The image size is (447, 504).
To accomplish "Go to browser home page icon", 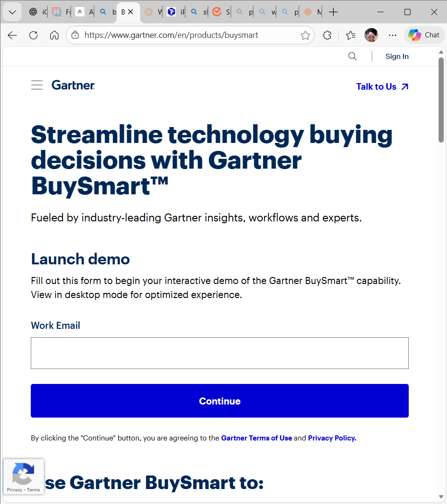I will pyautogui.click(x=54, y=35).
